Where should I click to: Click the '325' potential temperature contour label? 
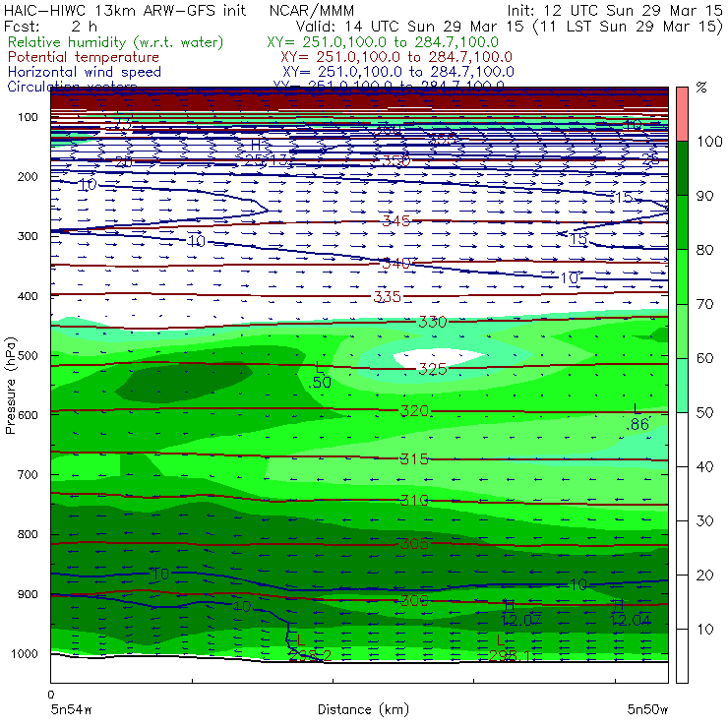point(433,369)
